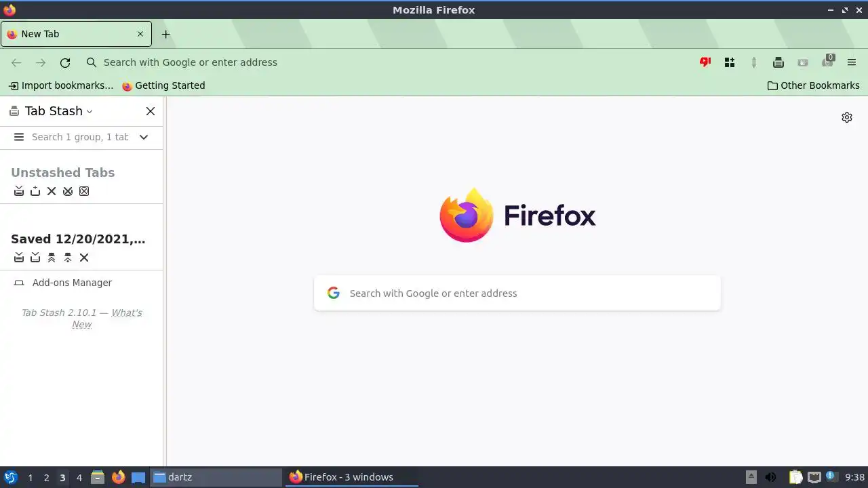868x488 pixels.
Task: Click the update notification tray icon
Action: pyautogui.click(x=831, y=477)
